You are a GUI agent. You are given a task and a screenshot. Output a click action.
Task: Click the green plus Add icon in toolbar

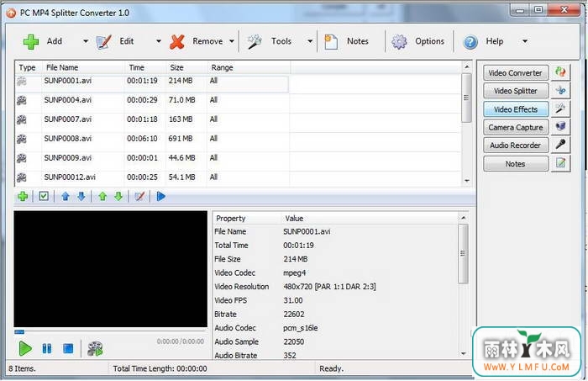31,42
